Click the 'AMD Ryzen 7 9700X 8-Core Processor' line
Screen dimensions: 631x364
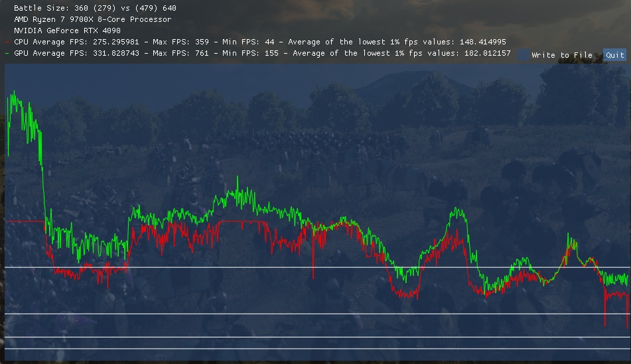coord(92,19)
